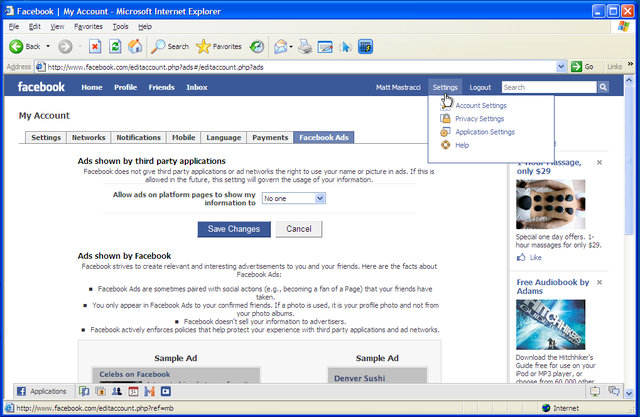Click the red calendar Events bookmark icon
Screen dimensions: 640x417
(133, 391)
